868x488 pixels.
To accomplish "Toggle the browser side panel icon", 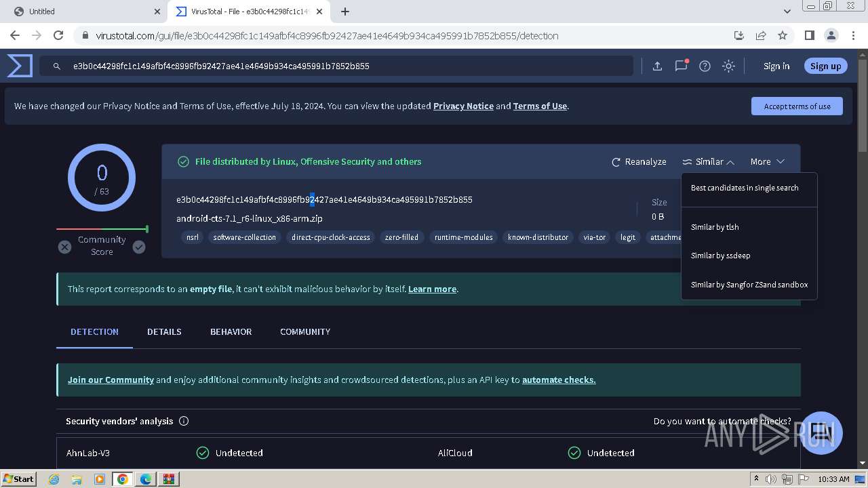I will (x=809, y=35).
